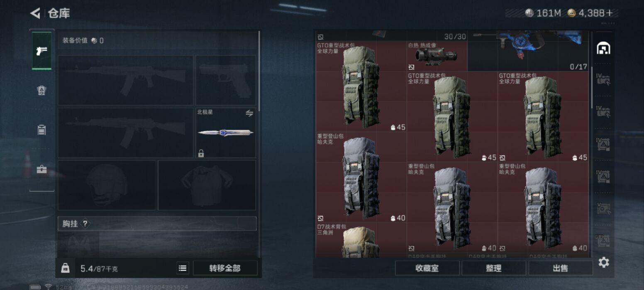Image resolution: width=644 pixels, height=290 pixels.
Task: Select the main stash icon on right sidebar
Action: point(603,49)
